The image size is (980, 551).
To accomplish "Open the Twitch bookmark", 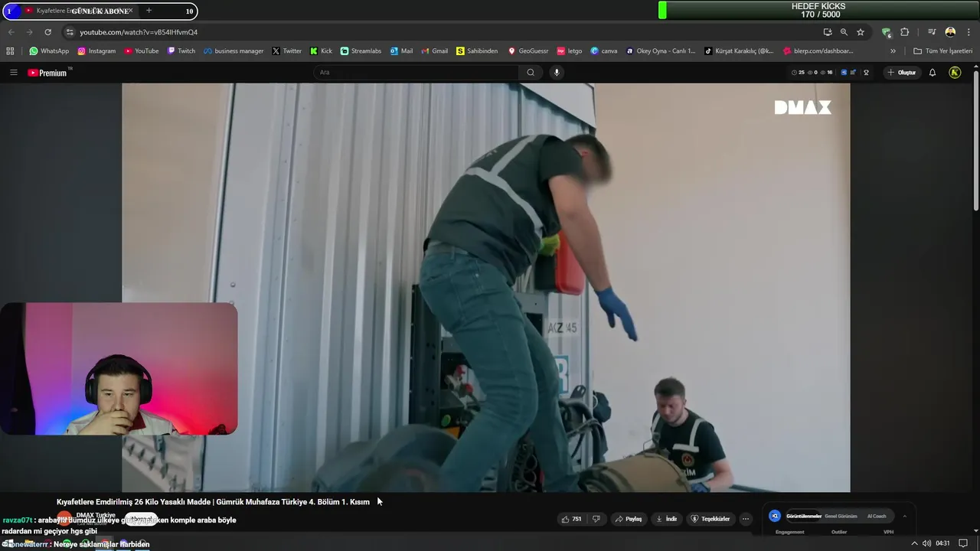I will [x=181, y=51].
